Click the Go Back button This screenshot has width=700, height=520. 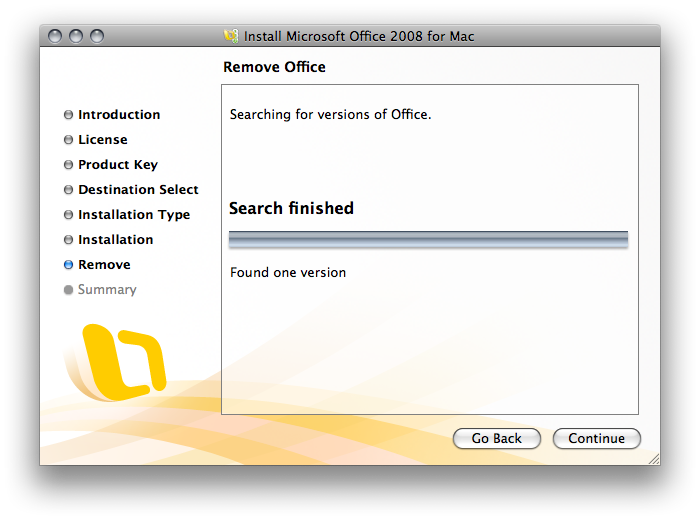[496, 438]
